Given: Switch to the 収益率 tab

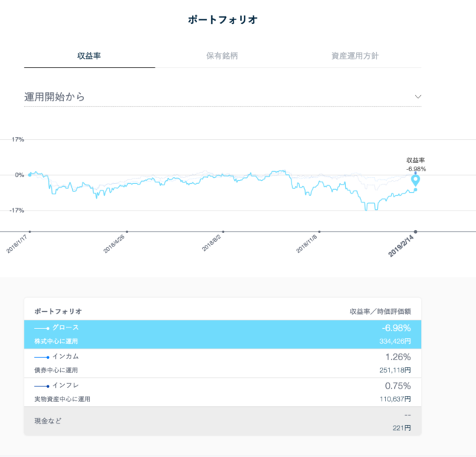Looking at the screenshot, I should (x=89, y=56).
